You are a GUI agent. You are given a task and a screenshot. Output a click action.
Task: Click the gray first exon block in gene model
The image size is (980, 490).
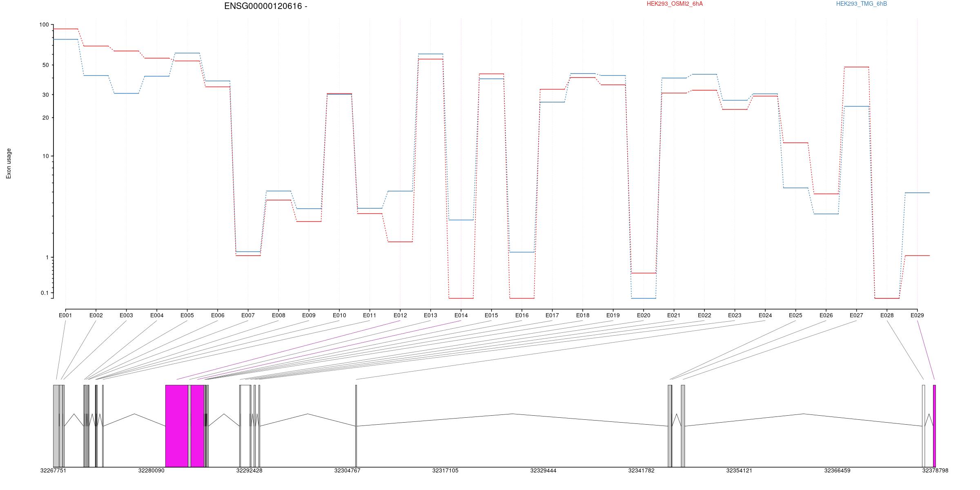point(56,426)
